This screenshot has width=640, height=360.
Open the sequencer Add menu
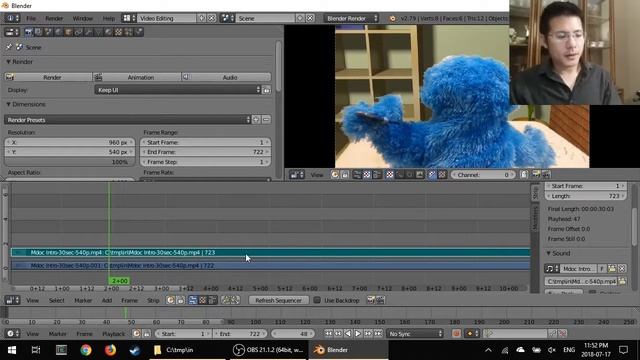tap(107, 300)
